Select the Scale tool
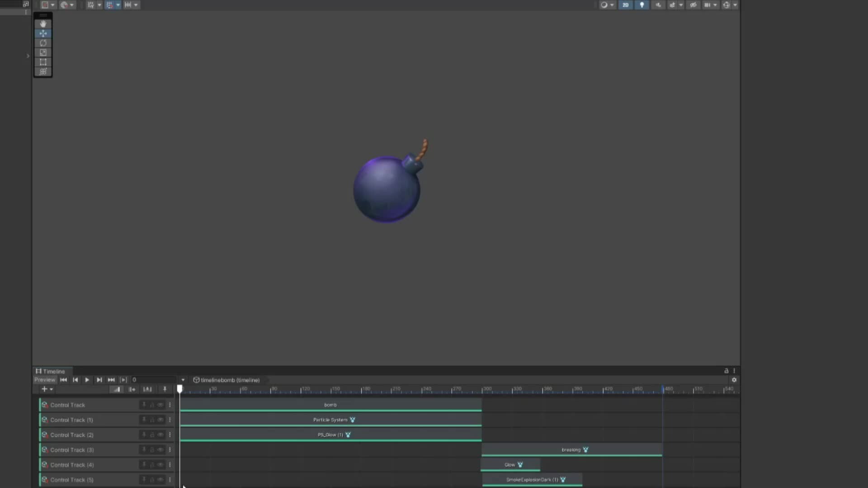The image size is (868, 488). 43,52
